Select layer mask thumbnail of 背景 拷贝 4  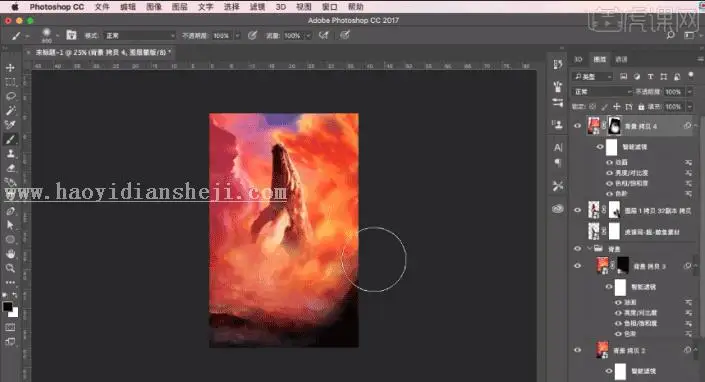click(614, 126)
